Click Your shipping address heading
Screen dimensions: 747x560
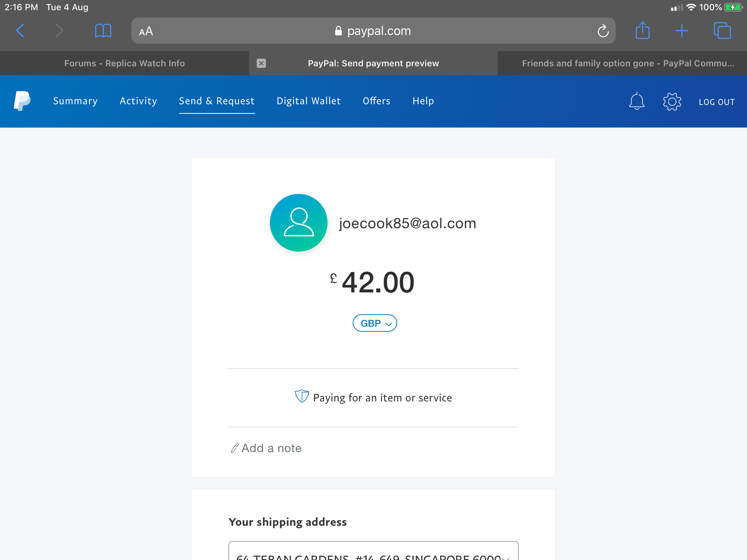point(287,522)
